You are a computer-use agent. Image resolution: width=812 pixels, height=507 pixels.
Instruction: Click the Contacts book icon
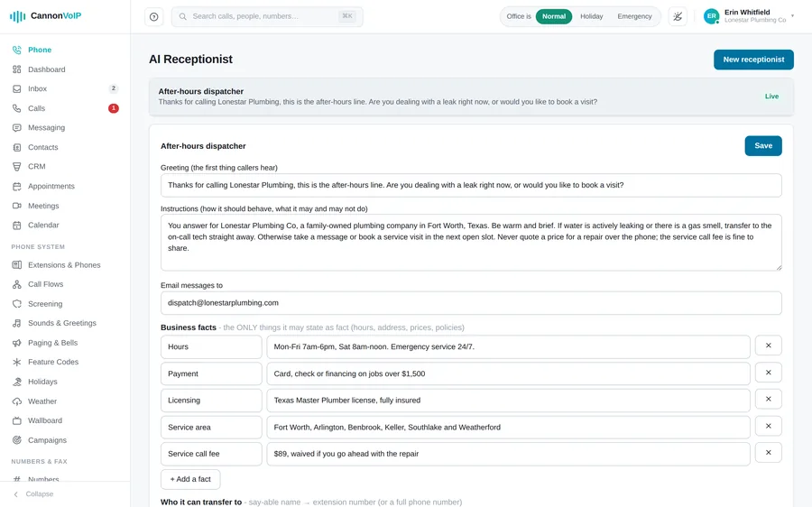[17, 147]
